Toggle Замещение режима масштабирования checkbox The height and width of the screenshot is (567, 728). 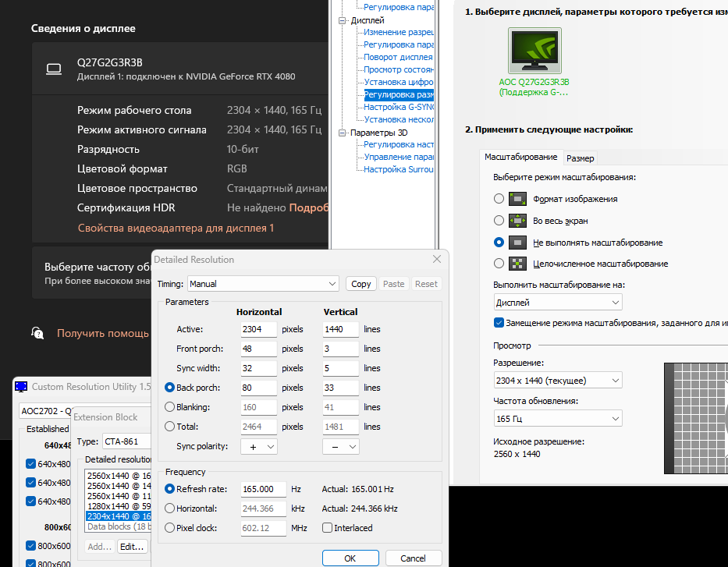pos(499,322)
